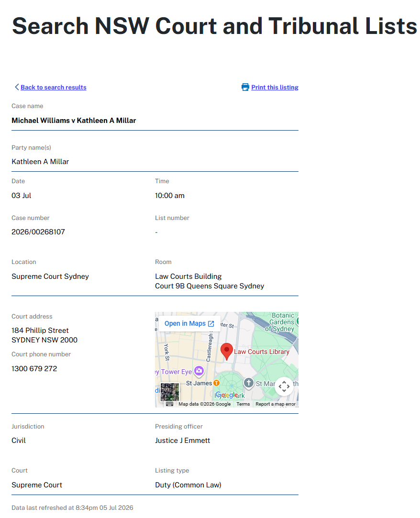
Task: Click presiding officer Justice J Emmett
Action: [182, 441]
